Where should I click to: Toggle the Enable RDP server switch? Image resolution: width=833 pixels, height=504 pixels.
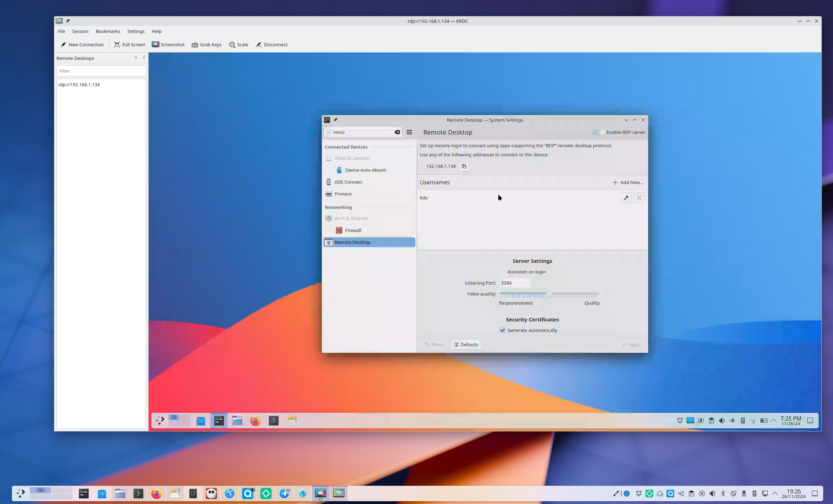tap(598, 132)
